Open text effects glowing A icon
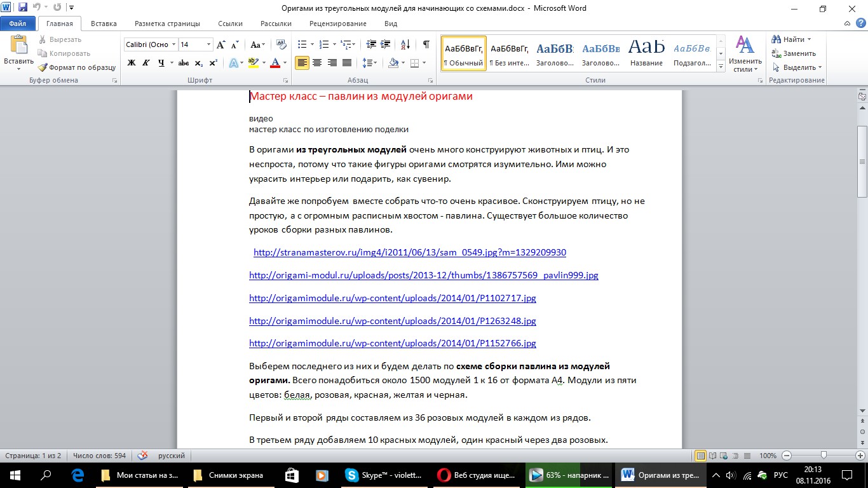The width and height of the screenshot is (868, 488). pos(234,63)
